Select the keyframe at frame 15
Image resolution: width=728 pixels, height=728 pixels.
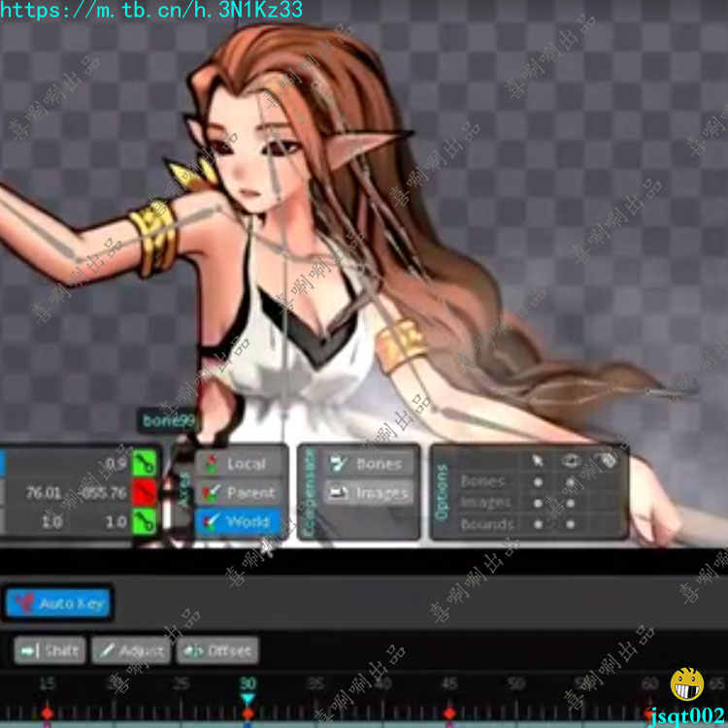pyautogui.click(x=47, y=712)
